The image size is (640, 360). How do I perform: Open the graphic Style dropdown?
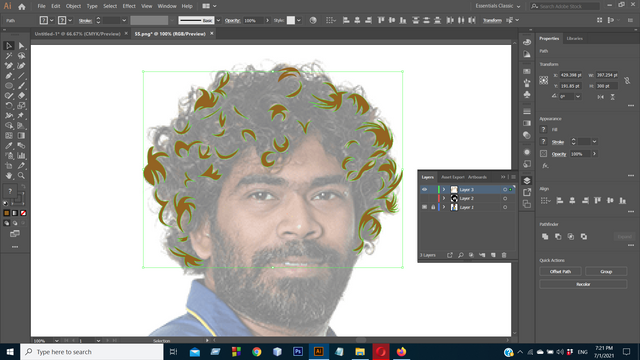[299, 20]
